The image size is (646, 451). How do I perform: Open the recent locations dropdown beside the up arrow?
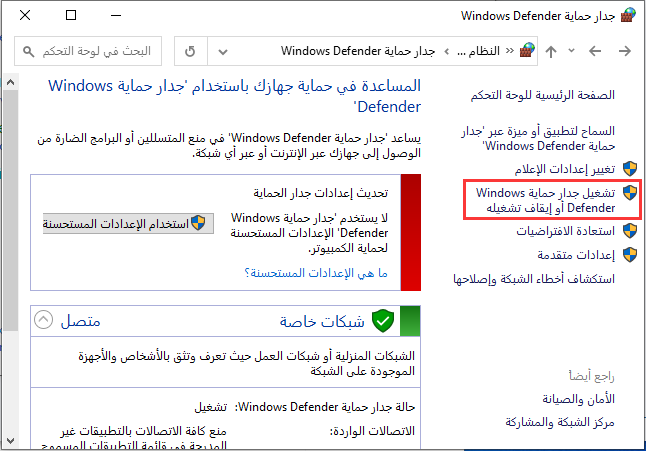pos(571,51)
